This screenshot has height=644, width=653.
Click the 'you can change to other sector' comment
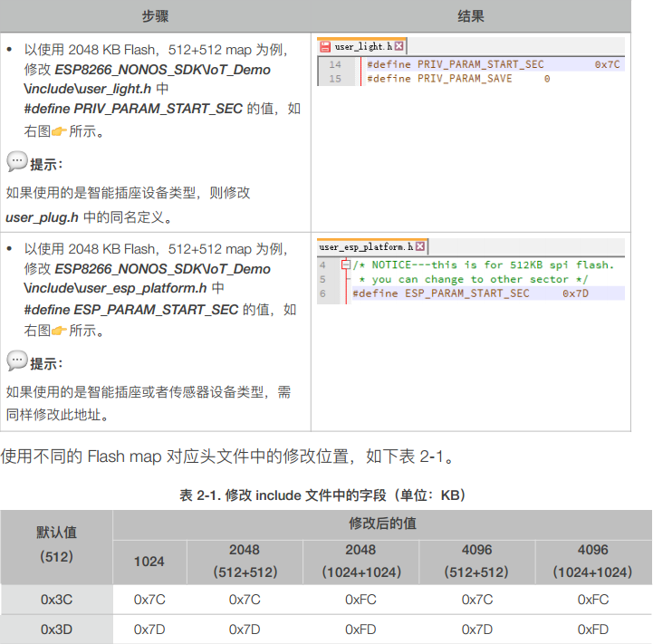(473, 279)
